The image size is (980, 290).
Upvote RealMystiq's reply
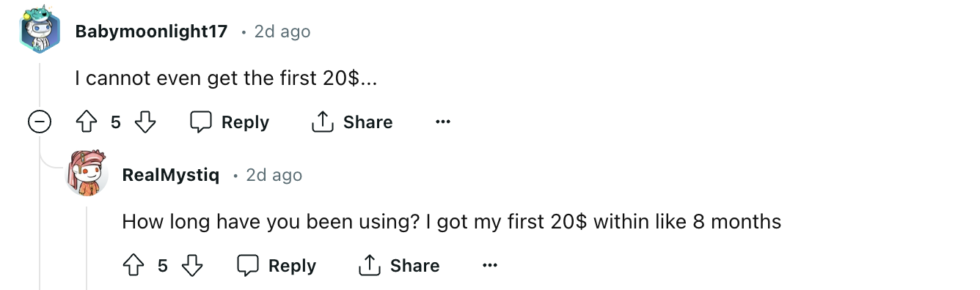pyautogui.click(x=134, y=266)
